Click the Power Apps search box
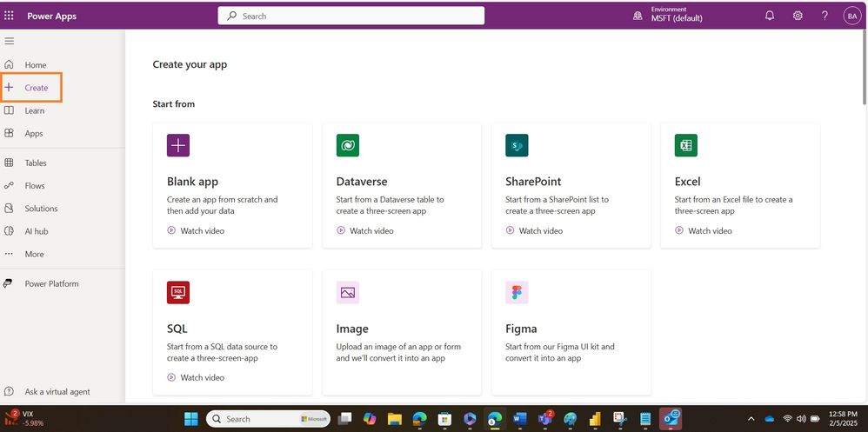Image resolution: width=868 pixels, height=432 pixels. (x=351, y=16)
